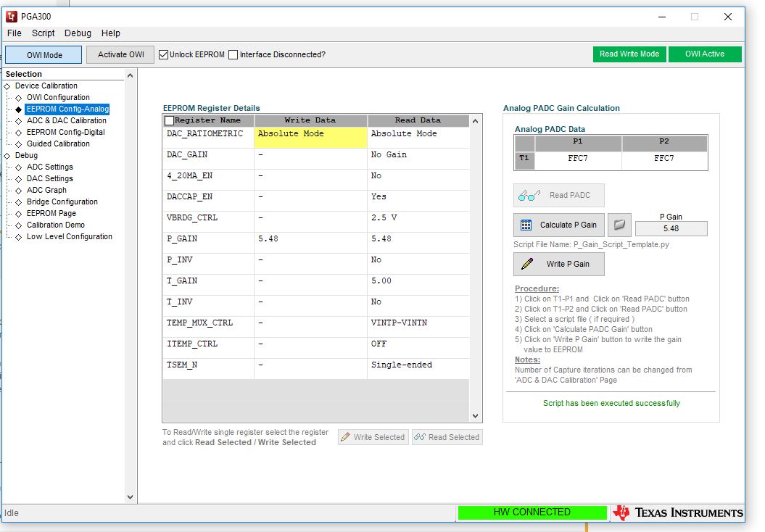Open the Script menu
The image size is (765, 532).
point(44,33)
